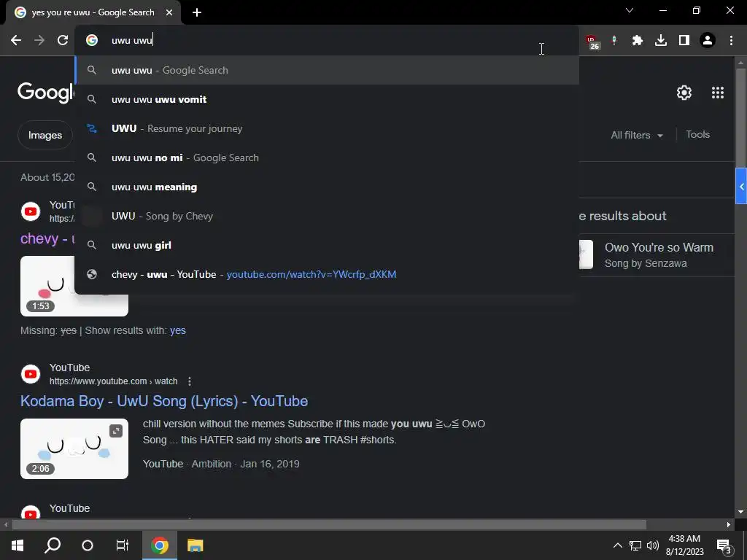The width and height of the screenshot is (747, 560).
Task: Select 'UWU - Resume your journey' suggestion
Action: point(327,128)
